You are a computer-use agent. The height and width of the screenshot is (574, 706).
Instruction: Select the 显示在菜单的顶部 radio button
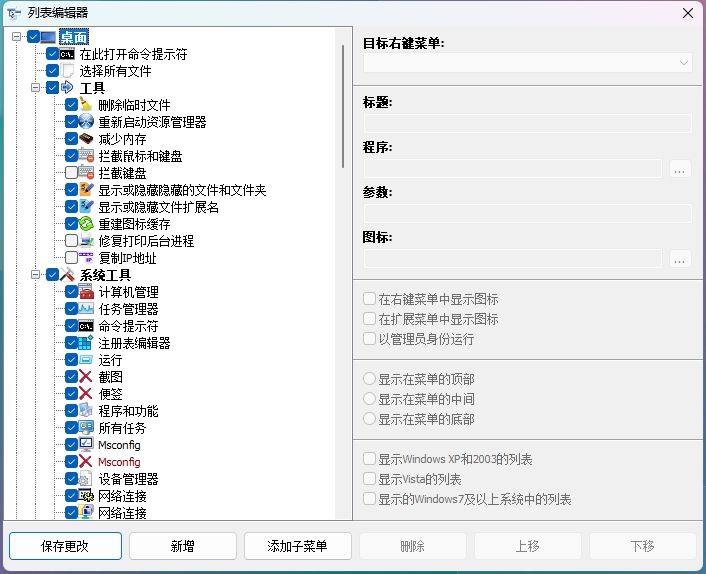(x=369, y=379)
